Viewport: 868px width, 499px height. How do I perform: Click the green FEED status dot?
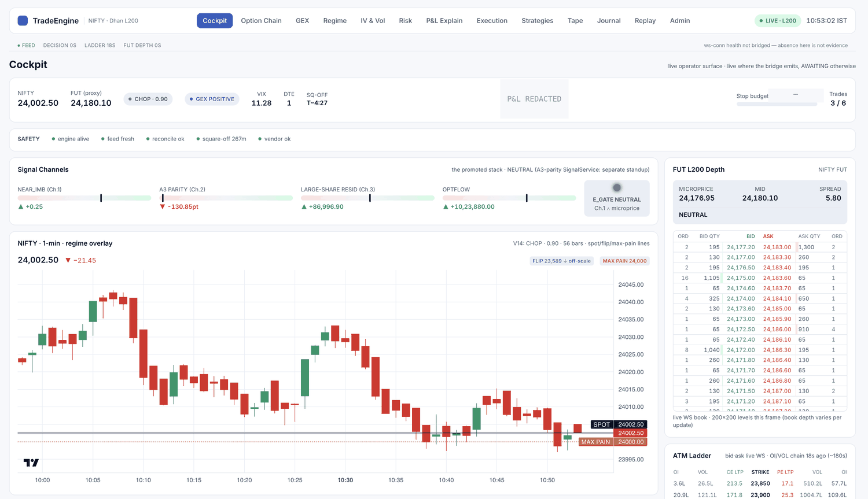click(x=19, y=45)
